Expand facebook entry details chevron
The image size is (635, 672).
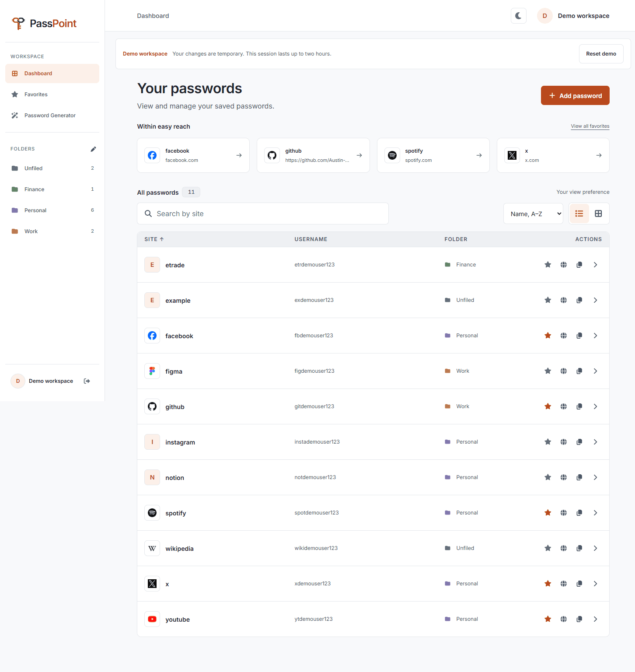tap(595, 336)
